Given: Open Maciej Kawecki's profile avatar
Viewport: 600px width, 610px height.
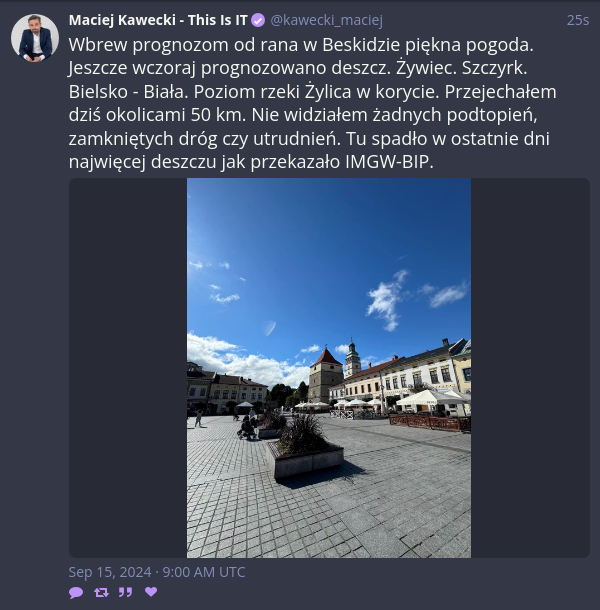Looking at the screenshot, I should coord(35,38).
